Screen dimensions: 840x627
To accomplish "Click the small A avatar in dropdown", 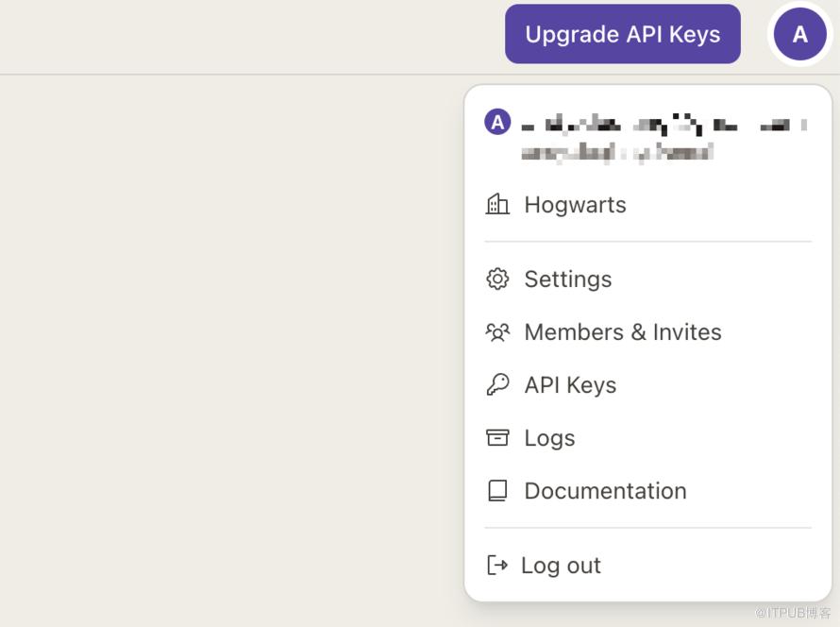I will [497, 122].
